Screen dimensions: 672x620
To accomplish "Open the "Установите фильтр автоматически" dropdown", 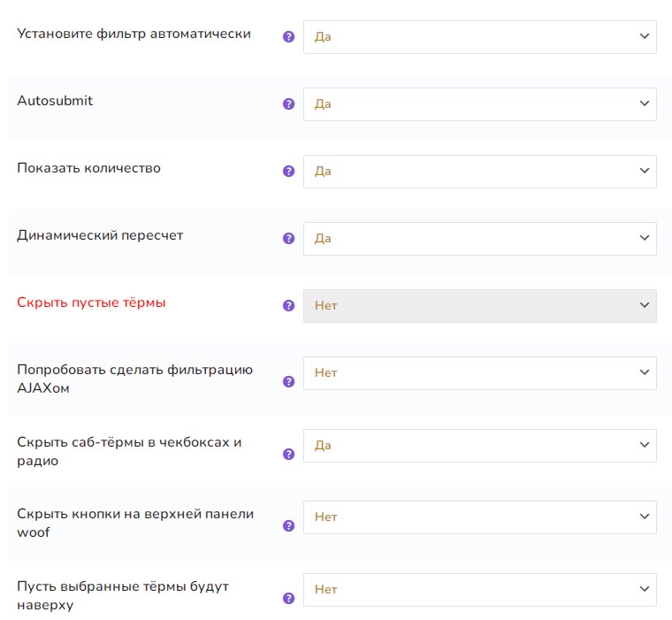I will pos(479,37).
